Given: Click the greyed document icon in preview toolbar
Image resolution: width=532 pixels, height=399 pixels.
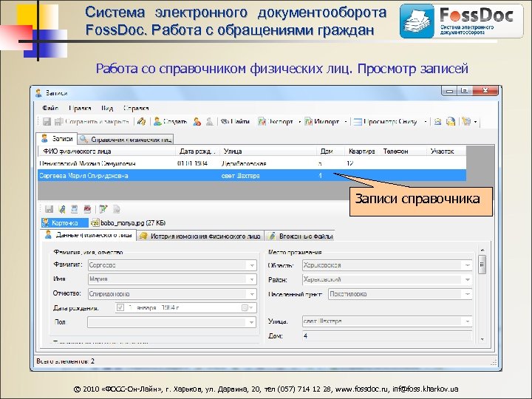Looking at the screenshot, I should coord(116,209).
